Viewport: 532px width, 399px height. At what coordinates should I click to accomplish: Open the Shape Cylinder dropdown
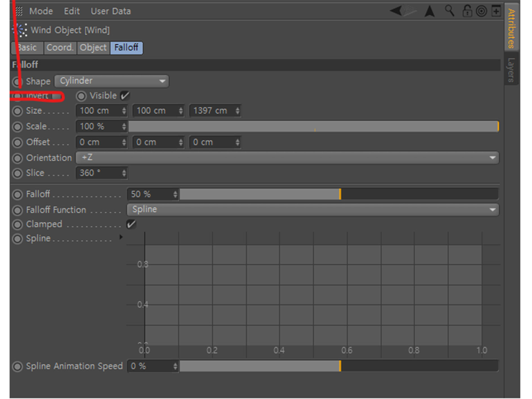pos(112,81)
